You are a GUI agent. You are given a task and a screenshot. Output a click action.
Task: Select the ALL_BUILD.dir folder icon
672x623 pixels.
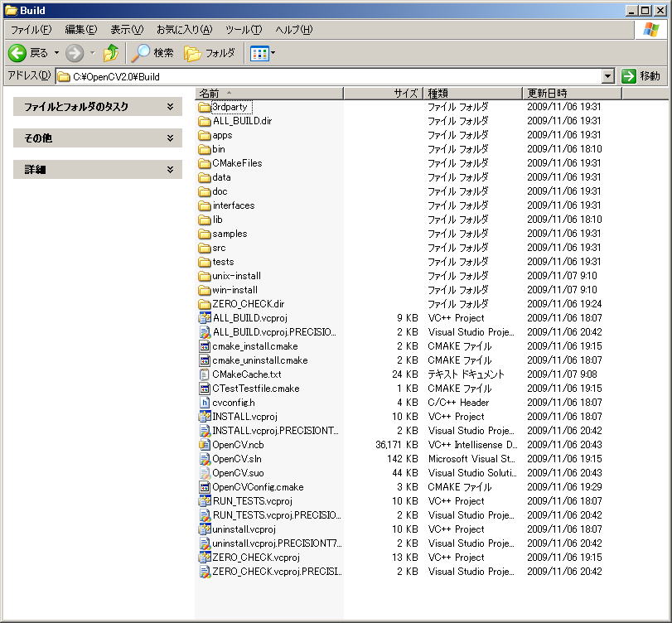click(x=205, y=121)
